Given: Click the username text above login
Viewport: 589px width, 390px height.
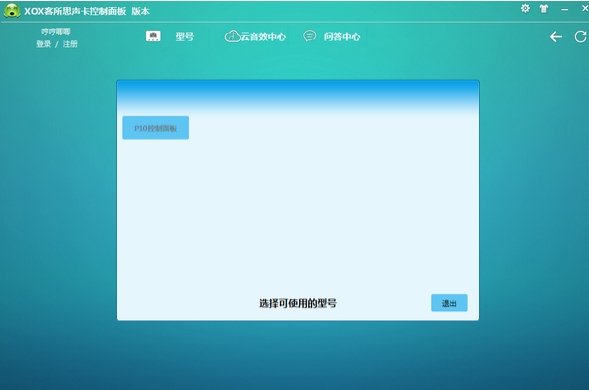Looking at the screenshot, I should click(56, 32).
